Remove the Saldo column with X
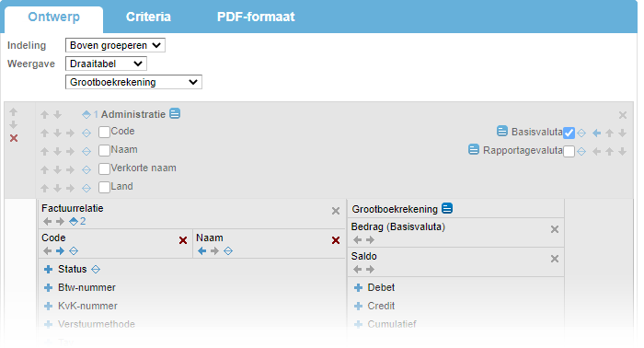The image size is (644, 348). coord(555,259)
